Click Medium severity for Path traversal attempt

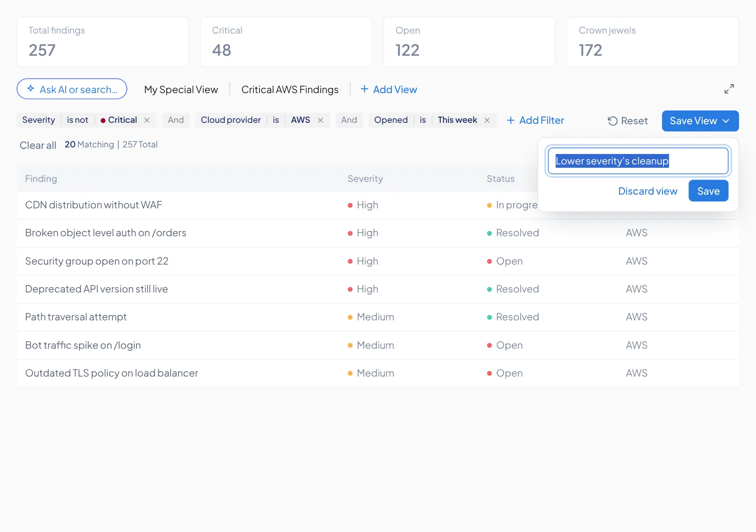click(371, 317)
